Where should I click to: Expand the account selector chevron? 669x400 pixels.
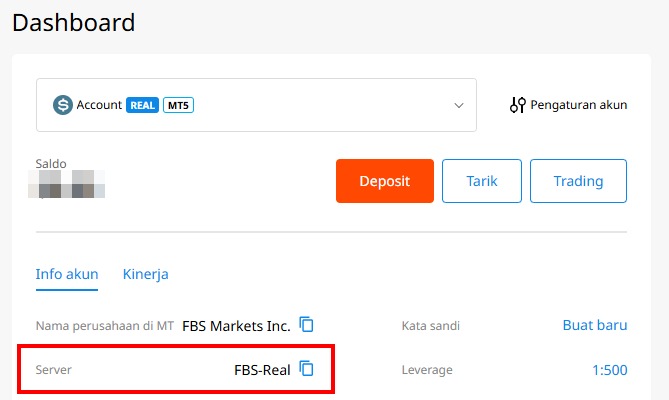tap(459, 105)
